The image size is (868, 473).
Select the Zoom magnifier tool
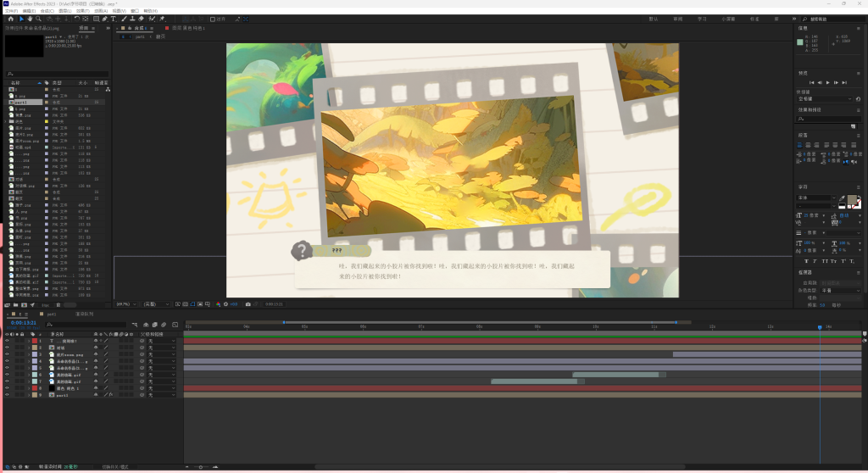point(39,18)
